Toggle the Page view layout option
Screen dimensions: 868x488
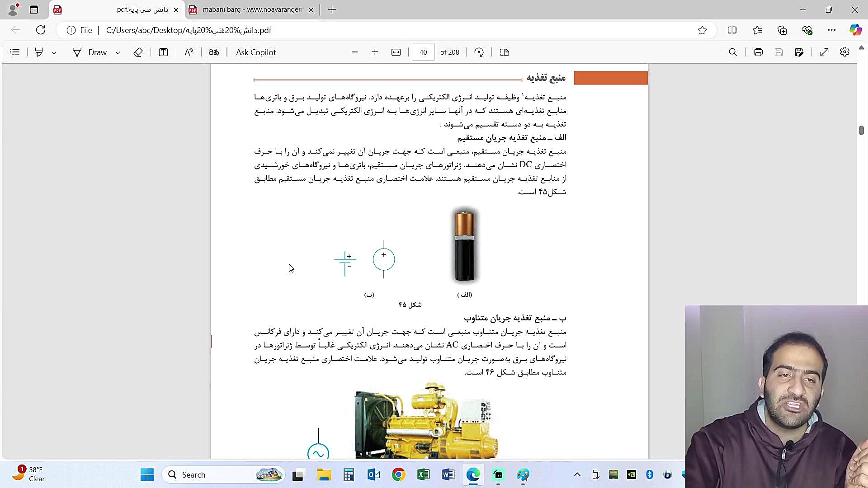click(x=505, y=52)
